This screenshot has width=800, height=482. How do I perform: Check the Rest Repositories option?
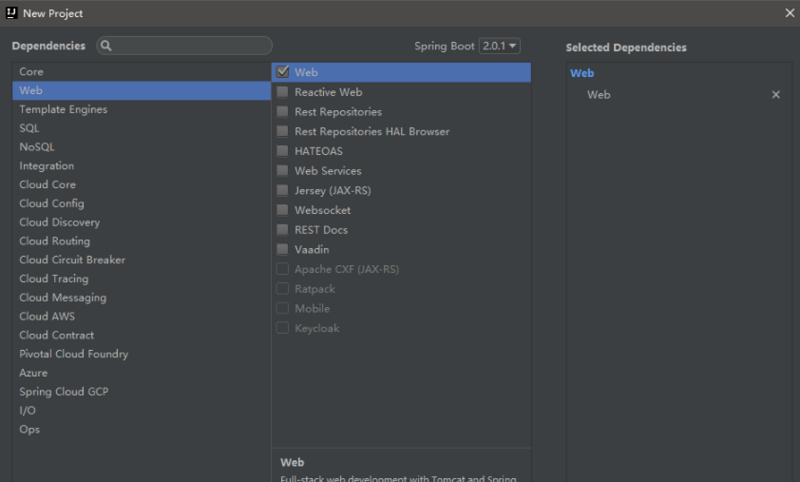283,112
